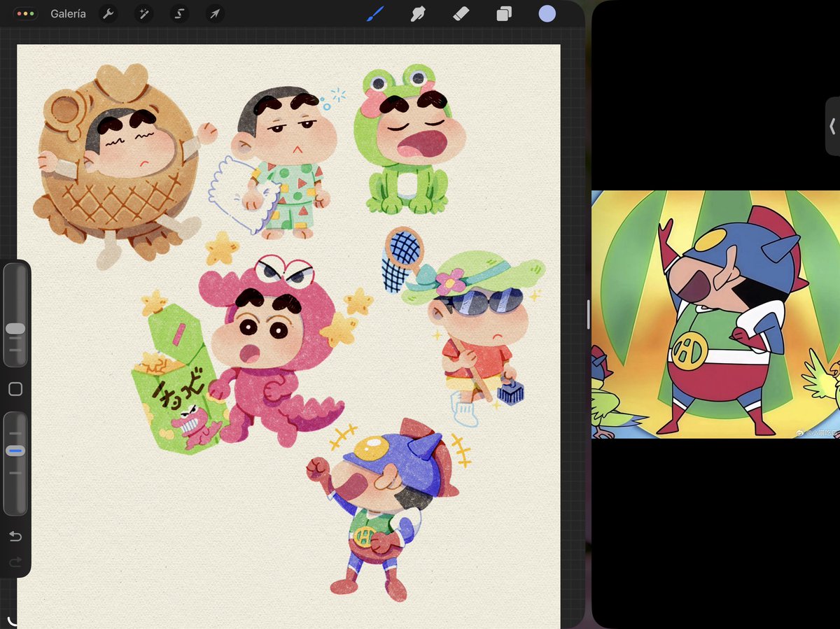Select the Smudge finger tool
Image resolution: width=840 pixels, height=629 pixels.
click(418, 14)
